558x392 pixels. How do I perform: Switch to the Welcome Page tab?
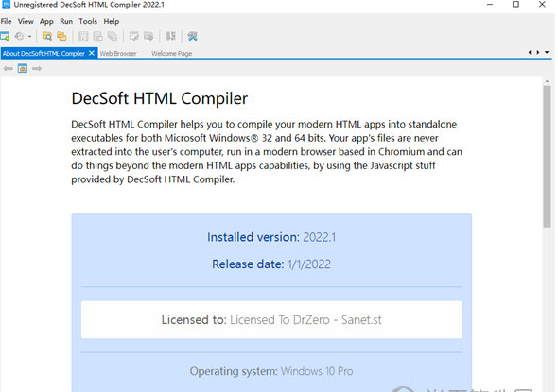pyautogui.click(x=171, y=53)
